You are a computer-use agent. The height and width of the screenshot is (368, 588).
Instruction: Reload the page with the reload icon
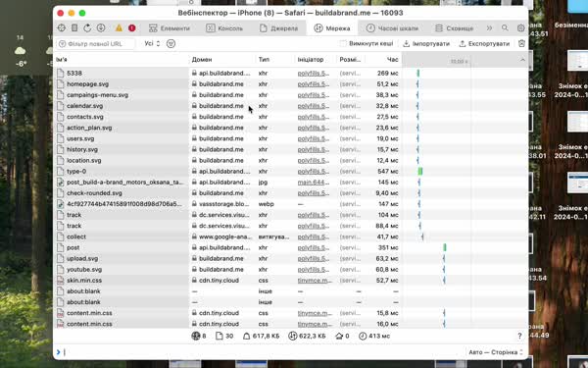(x=87, y=28)
